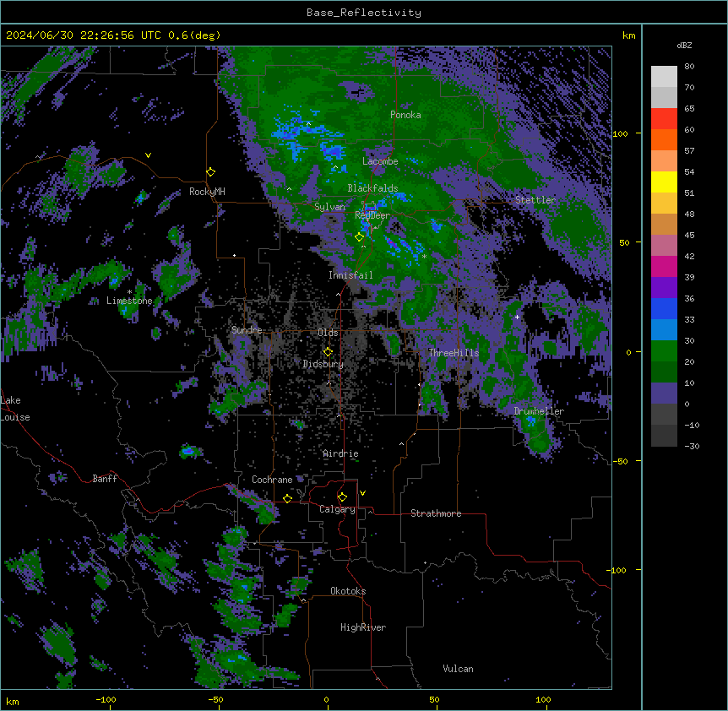Click the HighRiver town label

(x=363, y=627)
